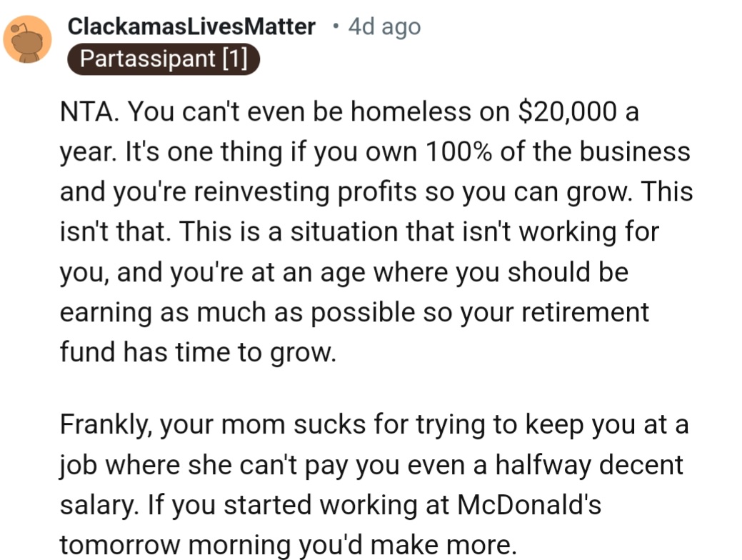Open ClackamasLivesMatter's avatar icon
The height and width of the screenshot is (560, 742).
click(28, 39)
